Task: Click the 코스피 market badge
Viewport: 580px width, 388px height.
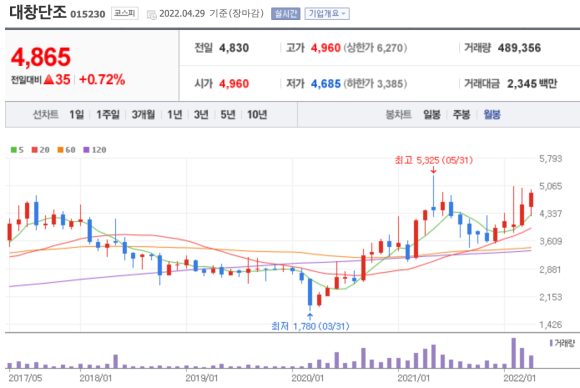Action: click(x=125, y=14)
